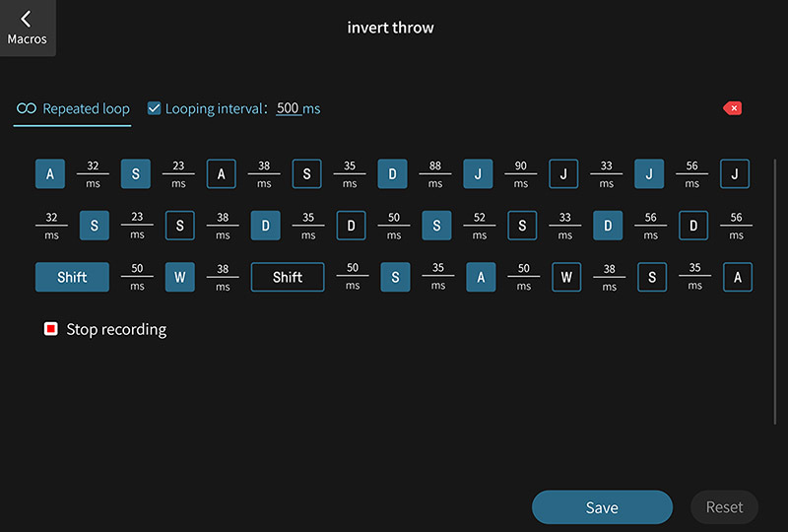Save the macro
The height and width of the screenshot is (532, 788).
[602, 507]
